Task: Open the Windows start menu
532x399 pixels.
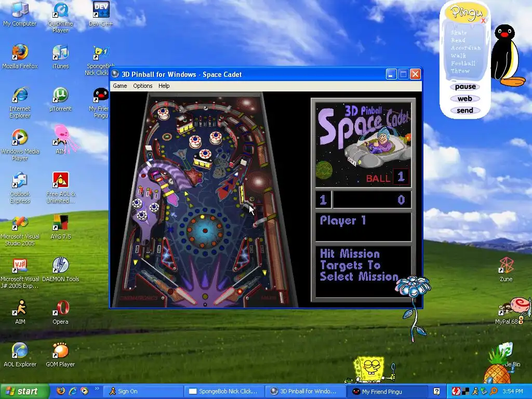Action: click(x=24, y=391)
